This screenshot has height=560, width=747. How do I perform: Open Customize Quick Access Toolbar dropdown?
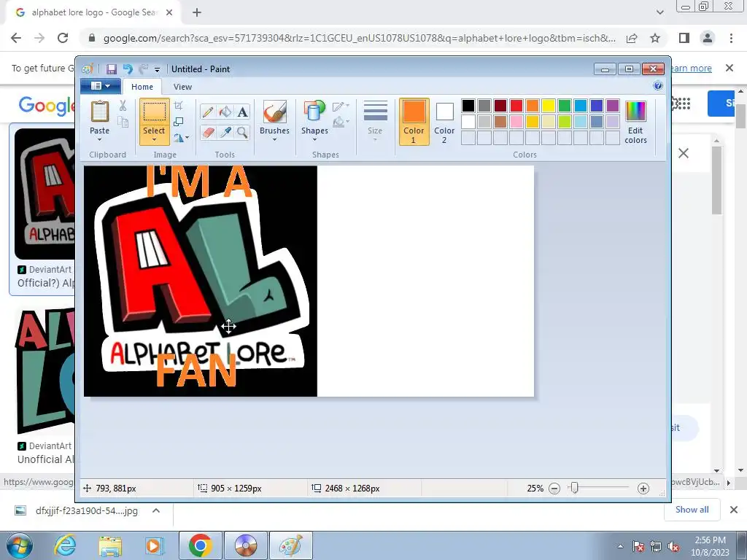157,70
